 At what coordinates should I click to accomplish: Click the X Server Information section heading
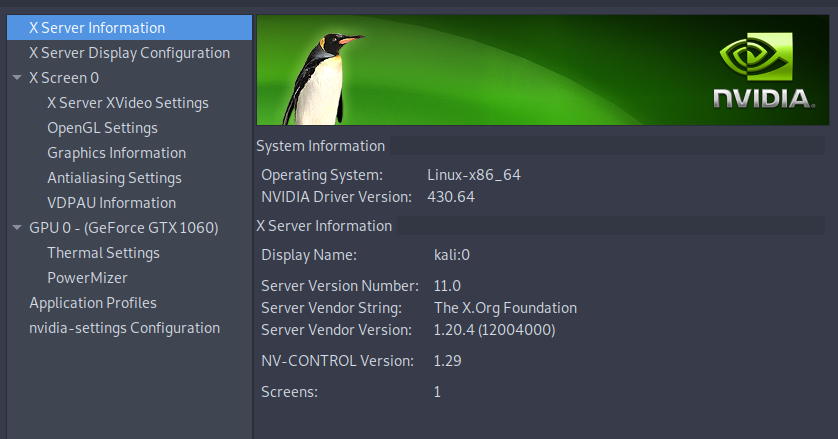[324, 226]
